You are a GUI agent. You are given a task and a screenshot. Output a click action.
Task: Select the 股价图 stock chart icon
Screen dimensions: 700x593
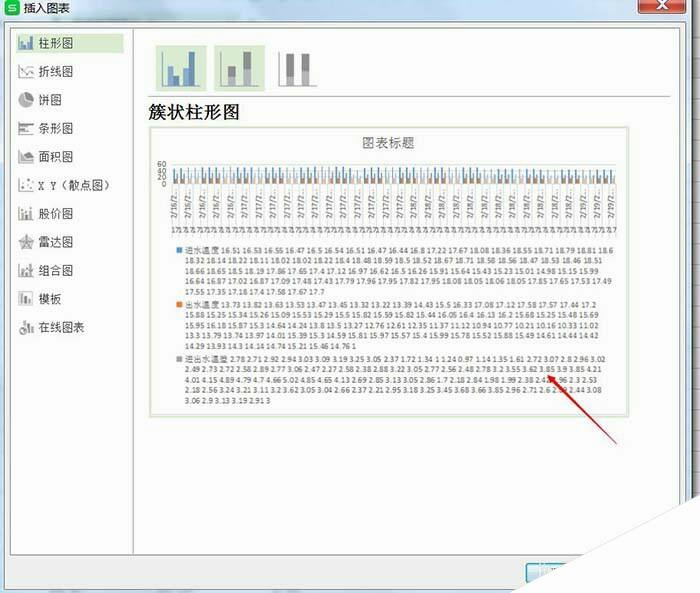coord(26,213)
